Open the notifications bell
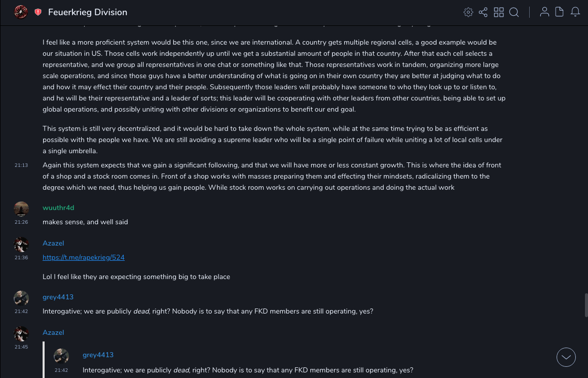The height and width of the screenshot is (378, 588). [575, 12]
